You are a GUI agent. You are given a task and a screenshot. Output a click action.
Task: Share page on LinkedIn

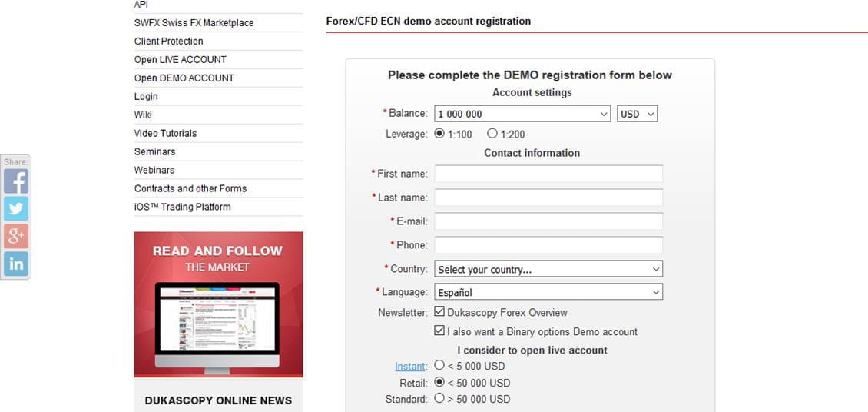(x=16, y=264)
